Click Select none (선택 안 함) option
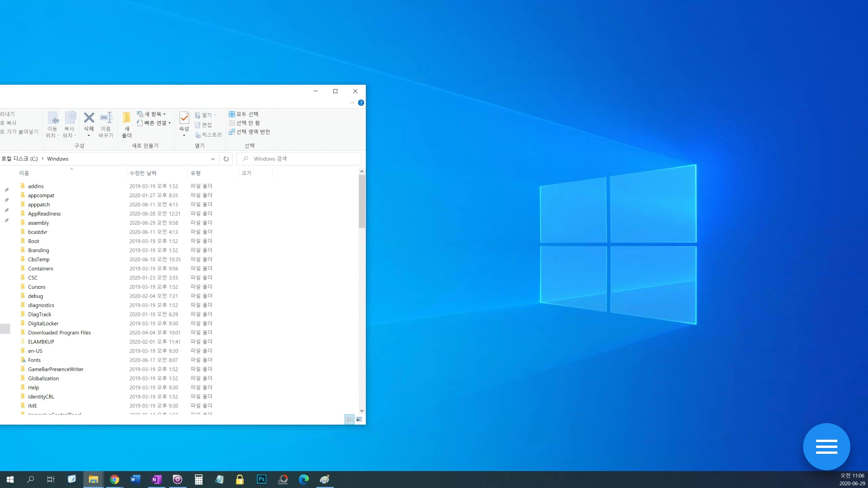 [245, 123]
